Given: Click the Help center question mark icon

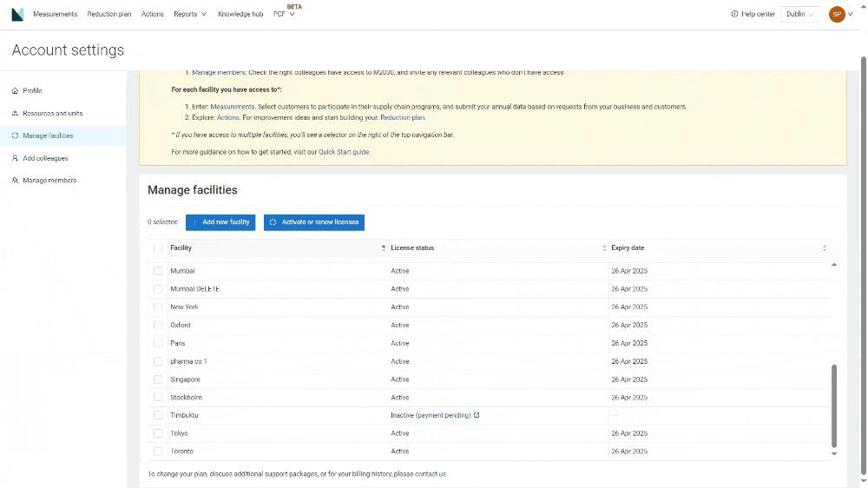Looking at the screenshot, I should 734,14.
